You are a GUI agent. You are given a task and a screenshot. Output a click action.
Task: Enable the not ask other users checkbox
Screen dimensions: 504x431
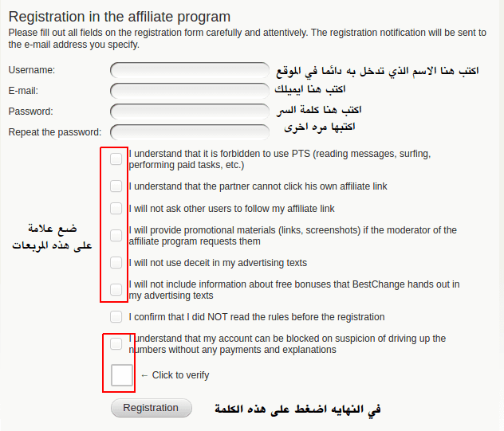coord(116,208)
